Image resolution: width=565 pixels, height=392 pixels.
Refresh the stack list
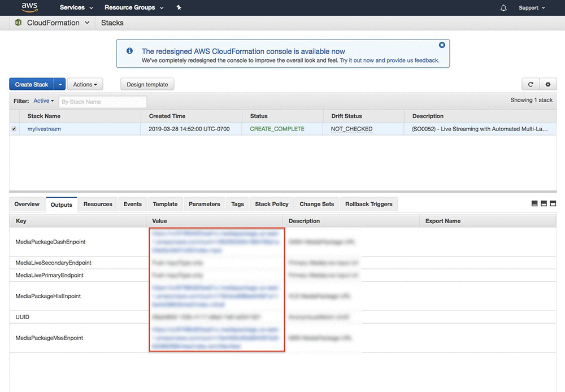tap(531, 84)
